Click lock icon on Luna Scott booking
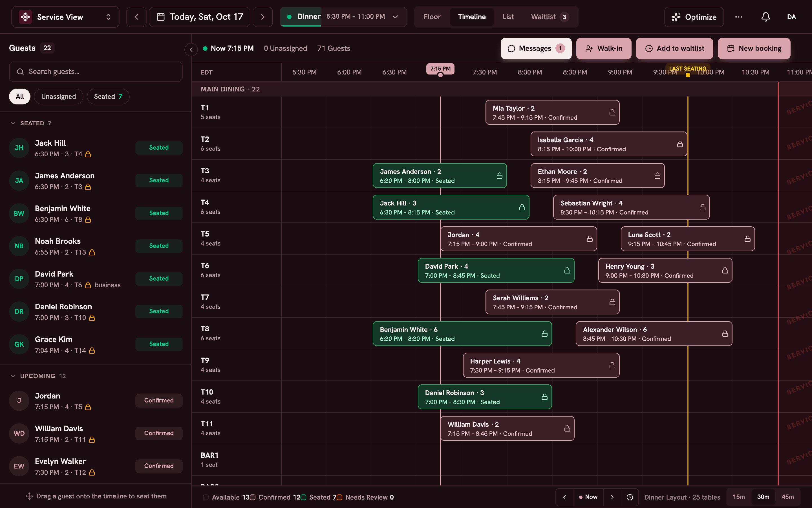Image resolution: width=812 pixels, height=508 pixels. 748,239
